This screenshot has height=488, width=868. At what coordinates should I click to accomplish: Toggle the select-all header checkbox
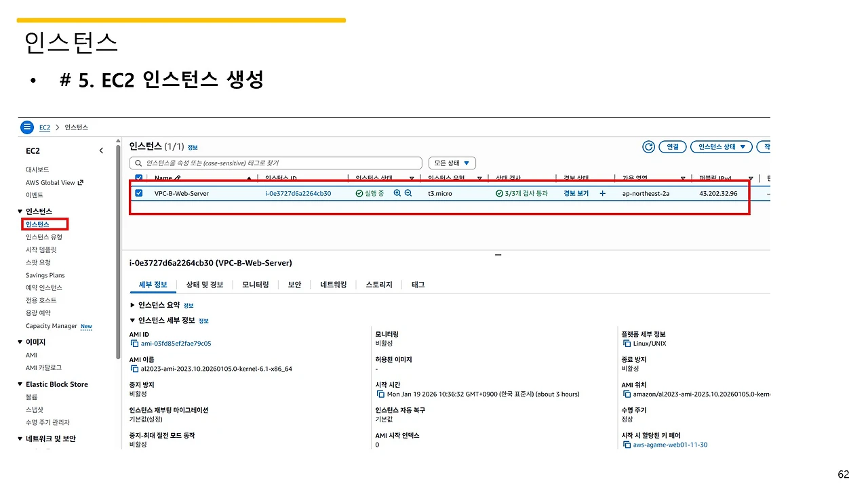click(139, 178)
